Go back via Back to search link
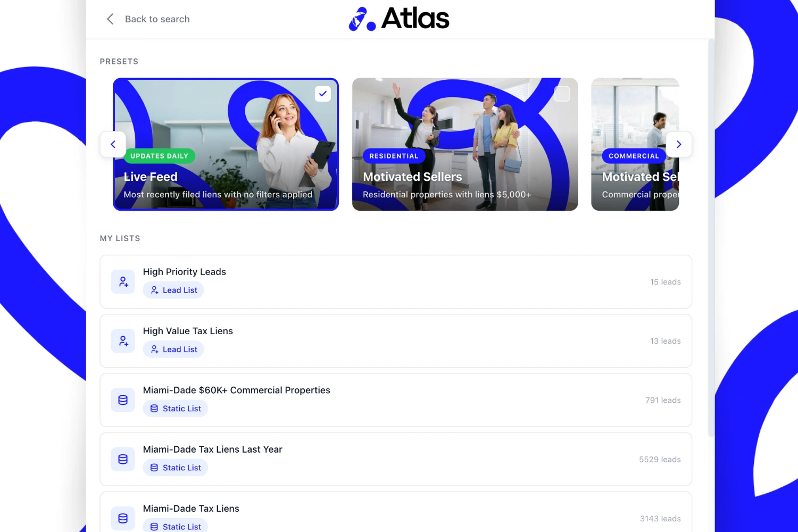 coord(157,19)
